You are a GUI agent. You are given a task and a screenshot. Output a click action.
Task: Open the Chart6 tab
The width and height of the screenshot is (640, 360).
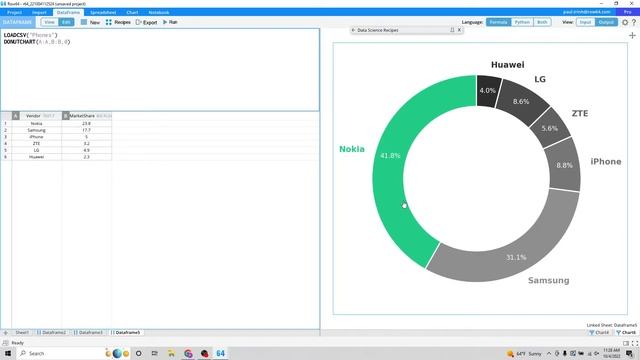(626, 333)
